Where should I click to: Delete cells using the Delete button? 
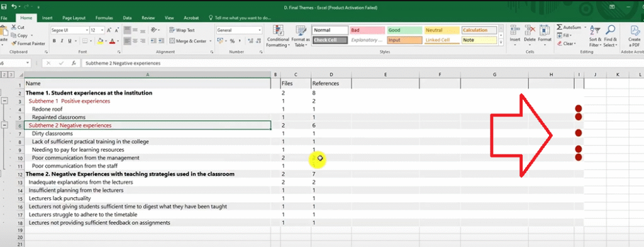tap(530, 35)
